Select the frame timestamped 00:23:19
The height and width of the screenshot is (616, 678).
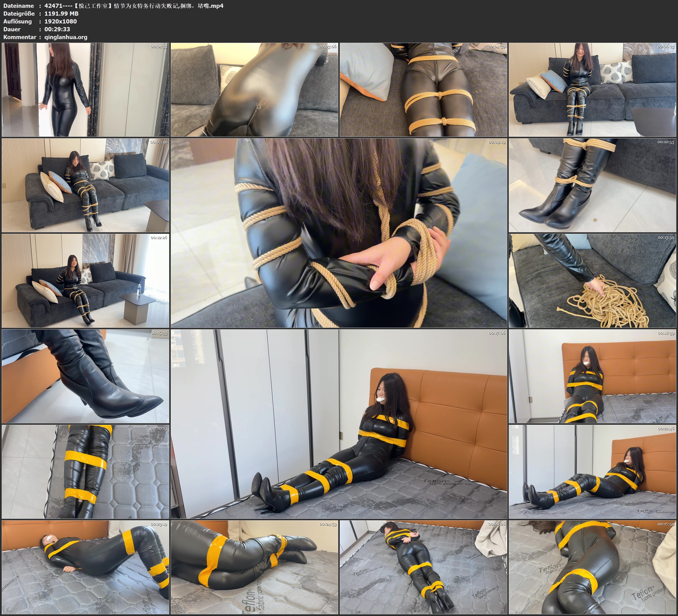pos(85,567)
